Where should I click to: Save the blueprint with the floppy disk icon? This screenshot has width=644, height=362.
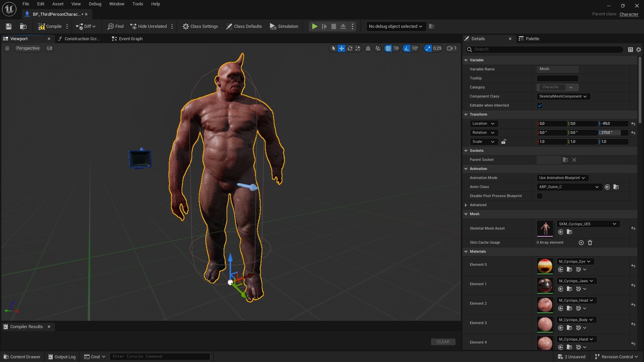(9, 26)
